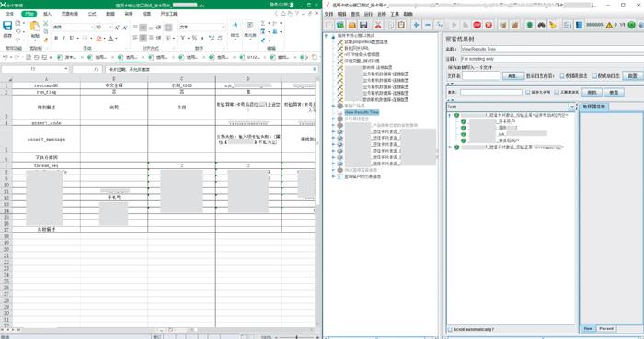Select the testcaseNO cell in the spreadsheet

(46, 85)
